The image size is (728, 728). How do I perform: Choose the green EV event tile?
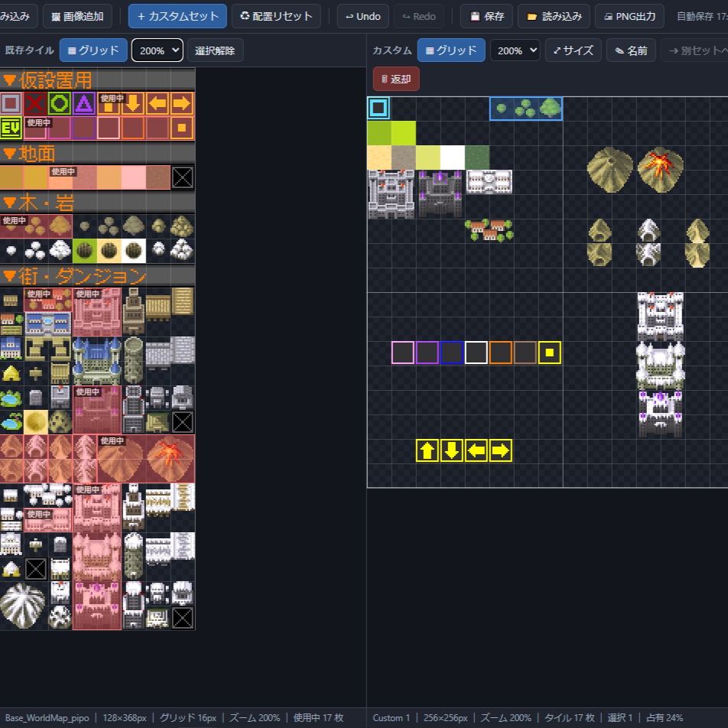point(11,128)
